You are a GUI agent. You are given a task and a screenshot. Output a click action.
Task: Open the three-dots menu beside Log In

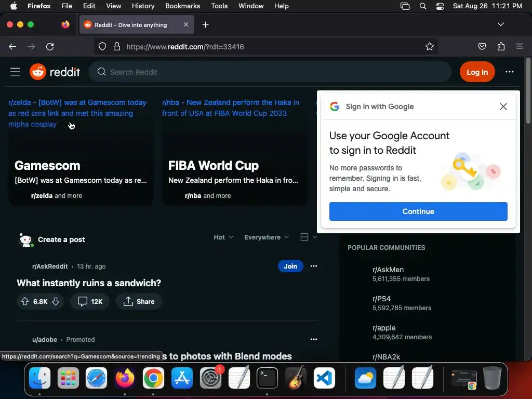click(509, 72)
